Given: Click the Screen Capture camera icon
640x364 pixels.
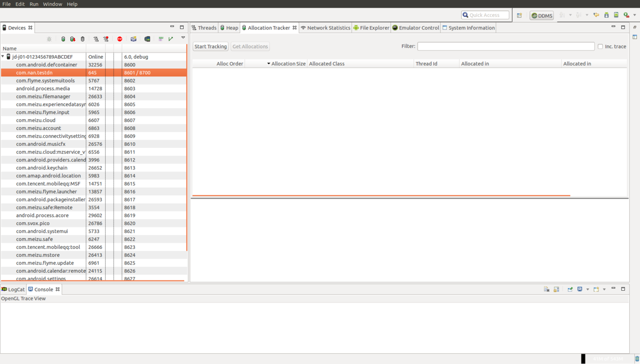Looking at the screenshot, I should (134, 39).
